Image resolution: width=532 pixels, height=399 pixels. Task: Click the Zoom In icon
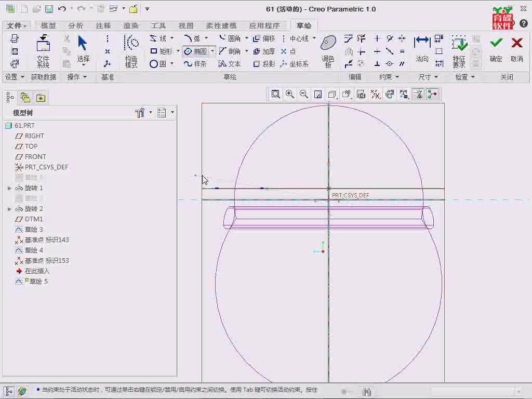tap(290, 95)
